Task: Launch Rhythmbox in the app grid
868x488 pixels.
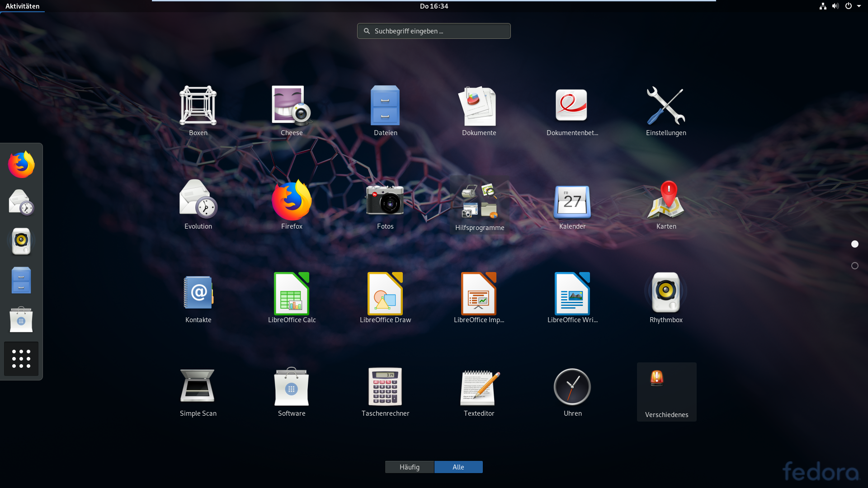Action: [666, 298]
